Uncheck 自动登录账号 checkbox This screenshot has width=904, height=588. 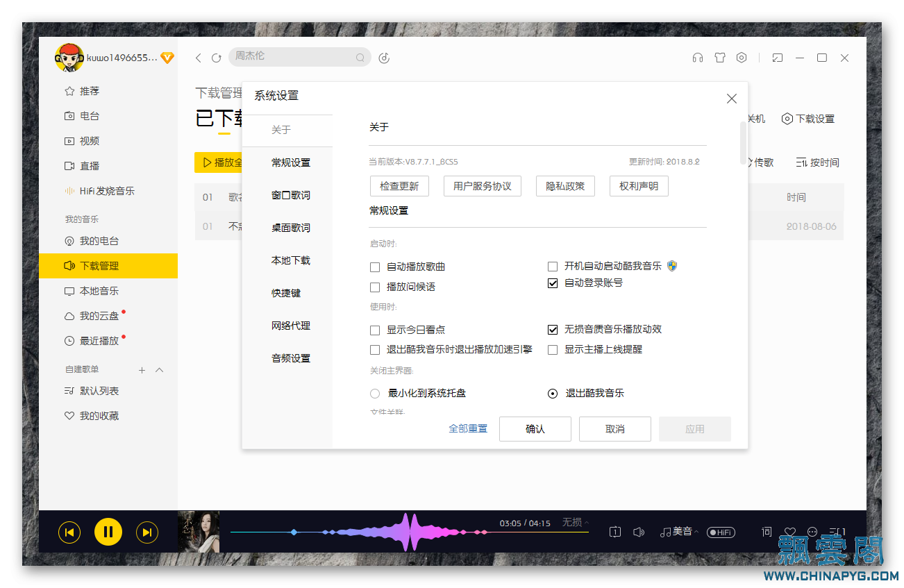coord(553,283)
